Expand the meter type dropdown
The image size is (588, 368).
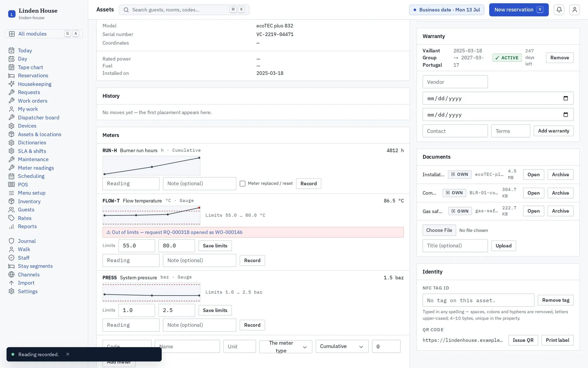(286, 347)
